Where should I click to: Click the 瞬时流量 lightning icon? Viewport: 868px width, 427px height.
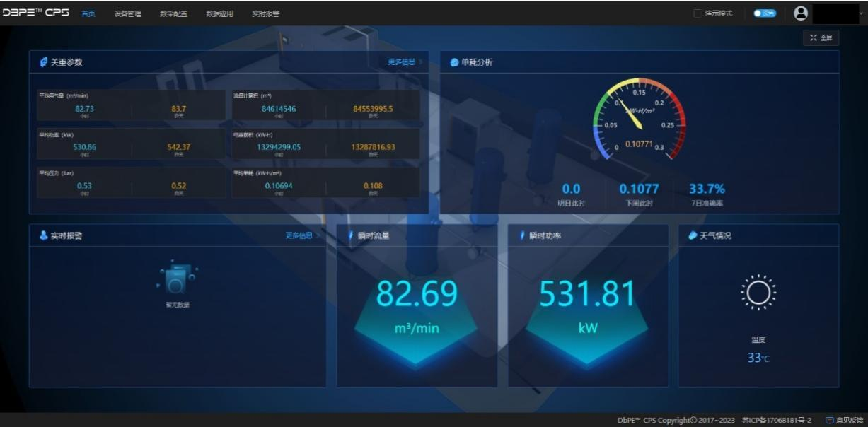tap(351, 236)
